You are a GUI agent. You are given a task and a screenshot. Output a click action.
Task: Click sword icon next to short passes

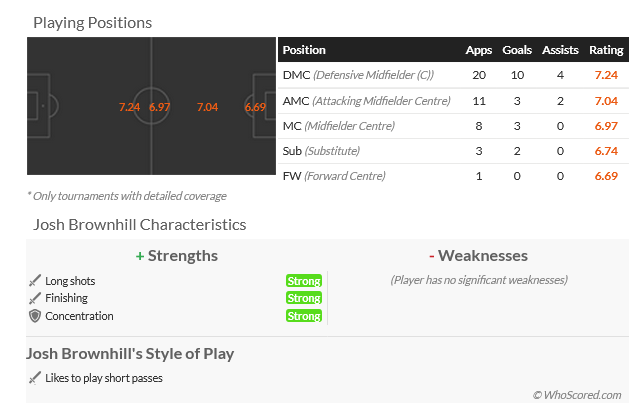[x=35, y=378]
